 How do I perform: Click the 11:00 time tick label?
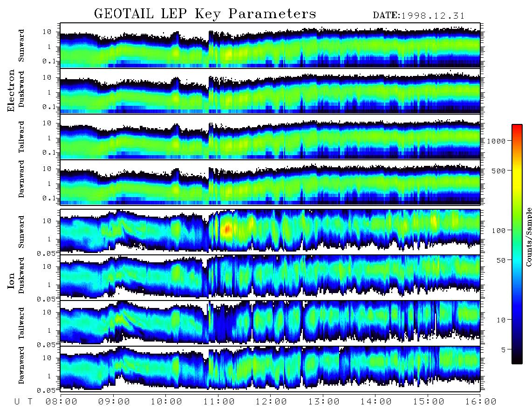coord(218,402)
